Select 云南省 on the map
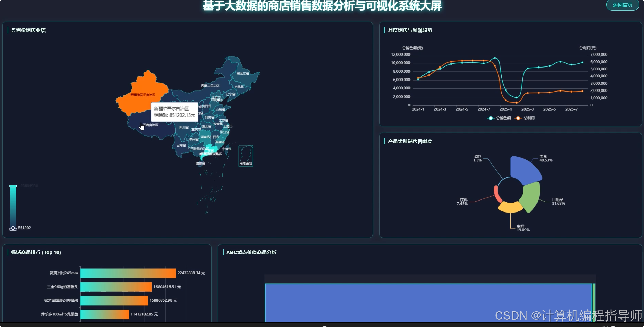644x327 pixels. [x=181, y=145]
